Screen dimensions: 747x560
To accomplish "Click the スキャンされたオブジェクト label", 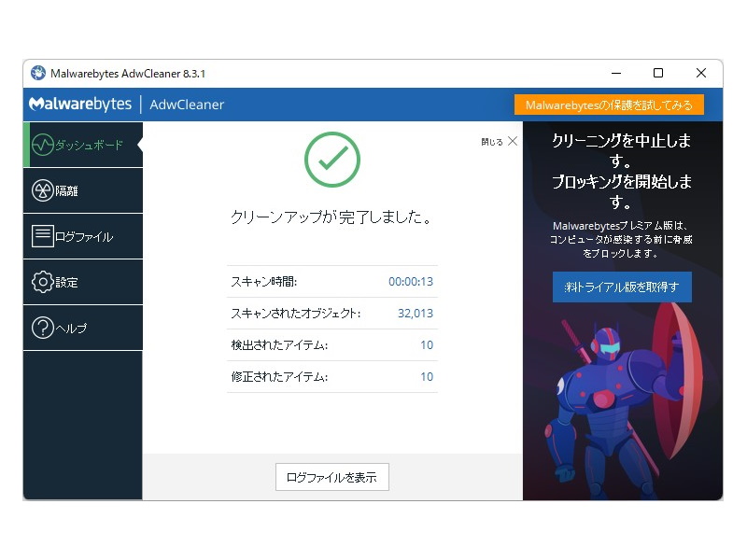I will click(x=296, y=314).
